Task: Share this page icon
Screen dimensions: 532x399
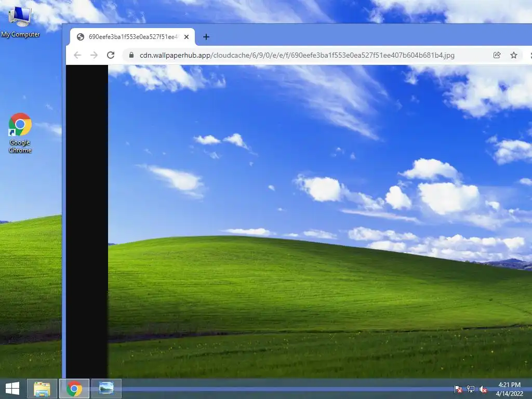Action: [x=497, y=55]
